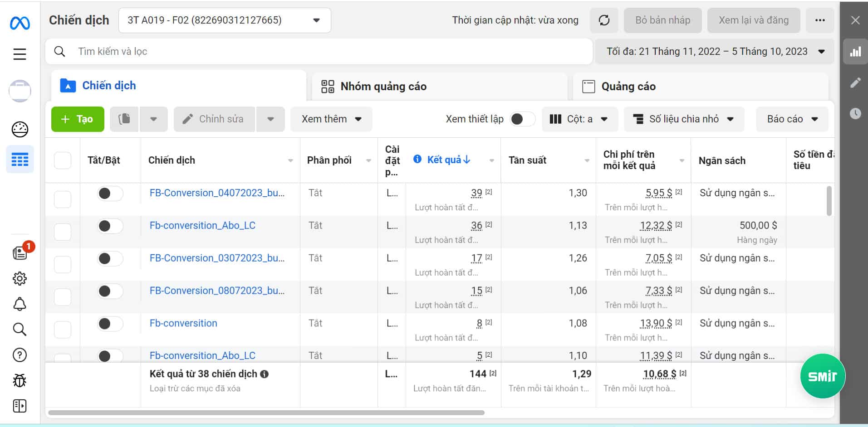Click the duplicate campaign icon button

(x=124, y=119)
